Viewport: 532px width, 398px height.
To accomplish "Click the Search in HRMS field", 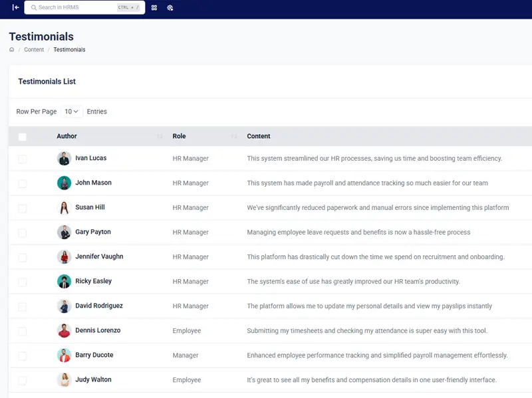I will (x=73, y=7).
